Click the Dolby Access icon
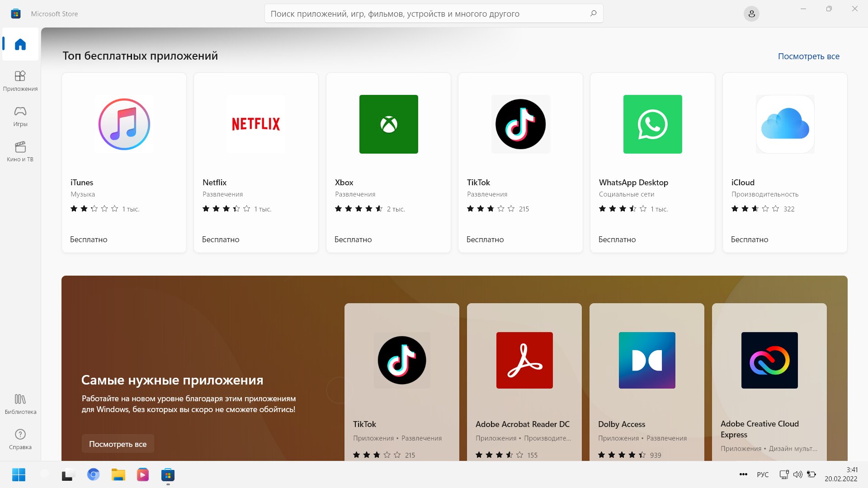Image resolution: width=868 pixels, height=488 pixels. [x=647, y=360]
